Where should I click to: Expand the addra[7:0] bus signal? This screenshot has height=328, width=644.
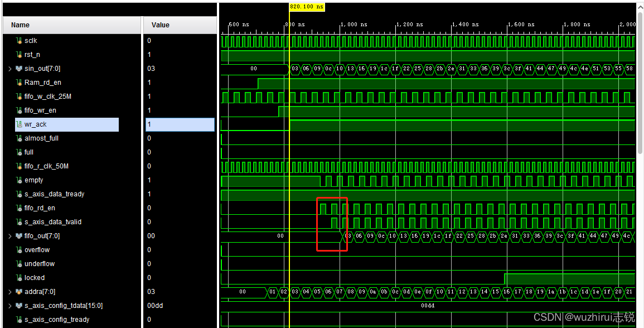pyautogui.click(x=10, y=292)
